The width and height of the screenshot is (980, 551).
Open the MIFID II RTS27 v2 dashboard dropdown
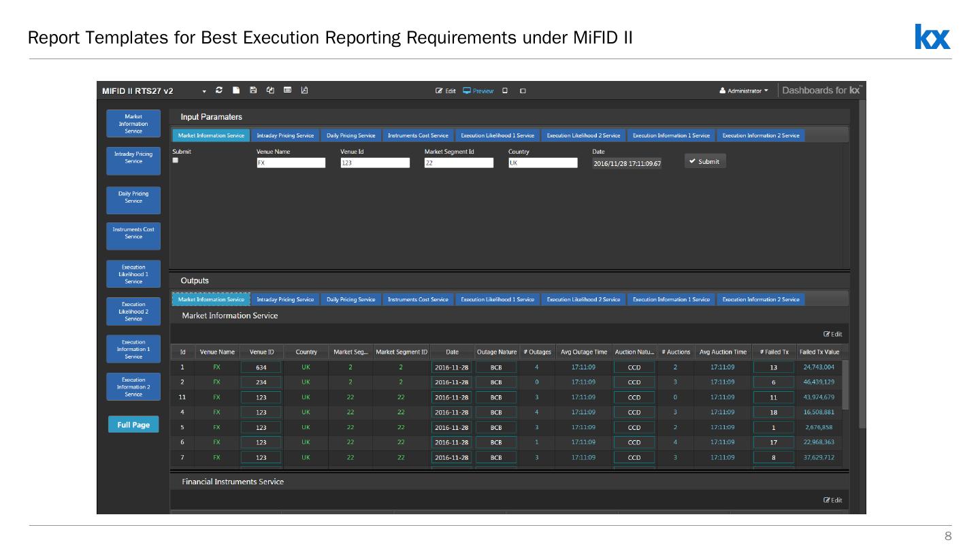pyautogui.click(x=204, y=91)
